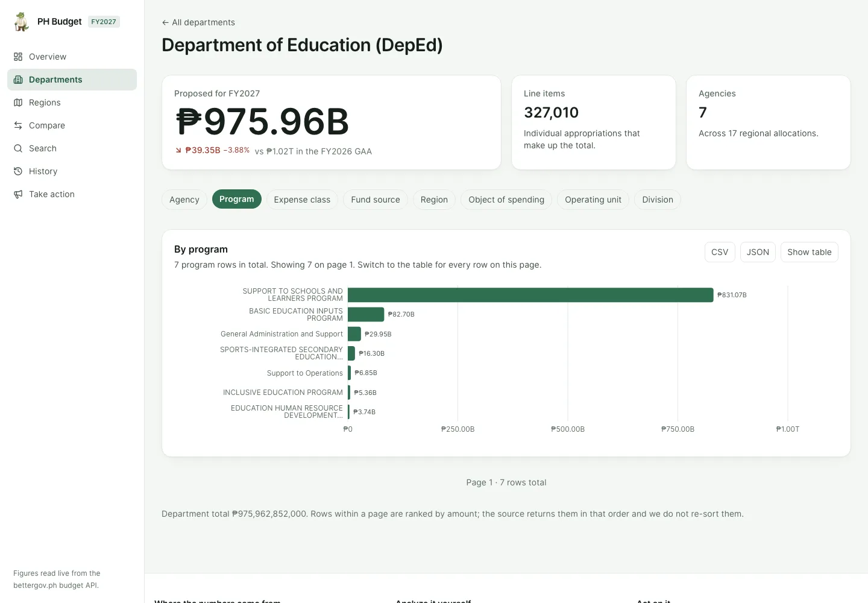Click the EDUCATION HUMAN RESOURCE DEVELOPMENT label
868x603 pixels.
[x=286, y=412]
